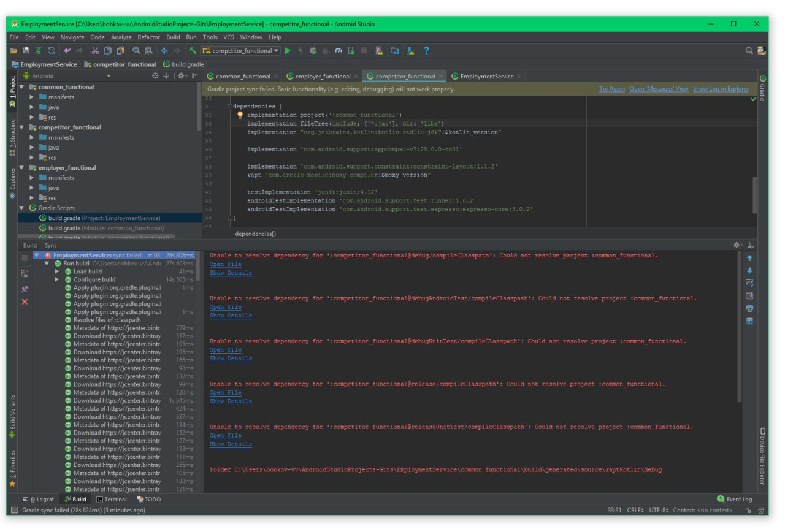
Task: Click the up arrow in build output
Action: pos(749,259)
